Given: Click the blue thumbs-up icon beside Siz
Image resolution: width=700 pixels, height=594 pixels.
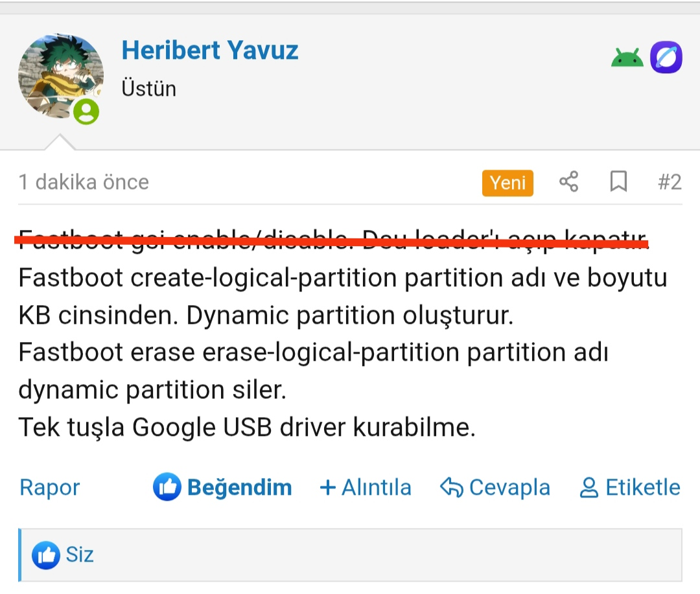Looking at the screenshot, I should click(x=45, y=555).
